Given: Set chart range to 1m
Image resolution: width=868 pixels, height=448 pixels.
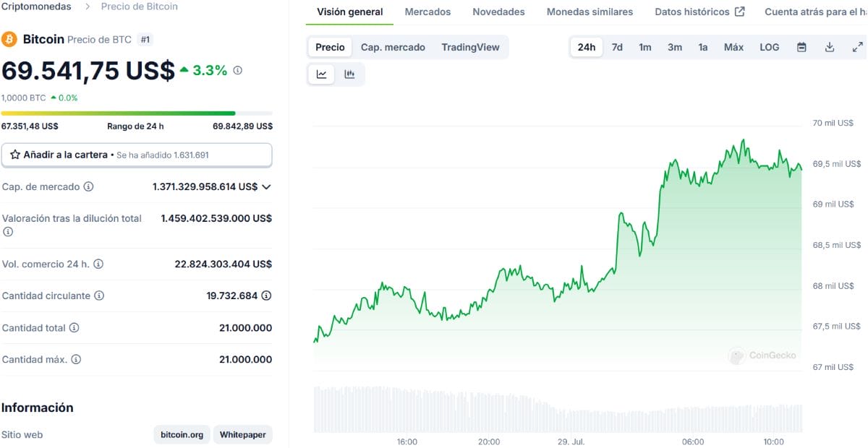Looking at the screenshot, I should [x=645, y=47].
